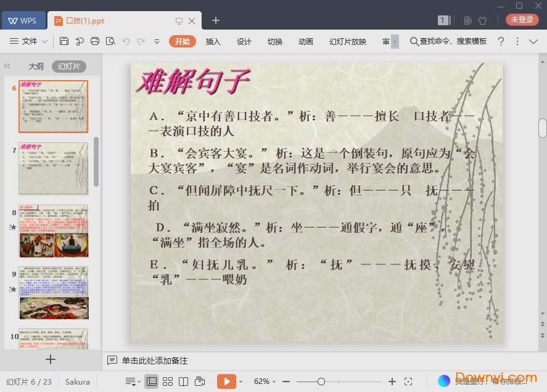Viewport: 547px width, 392px height.
Task: Open Print Preview from the toolbar
Action: tap(110, 41)
